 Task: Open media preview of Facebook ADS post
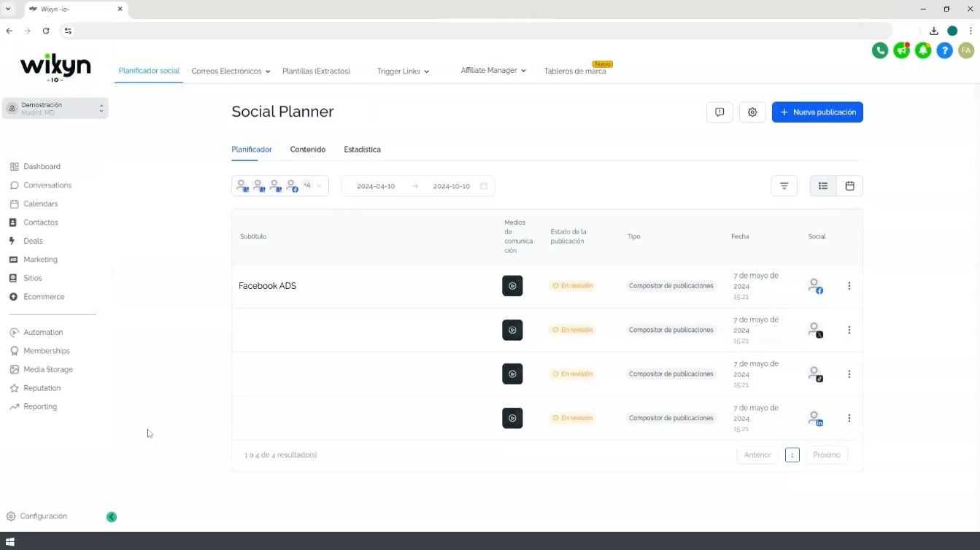[x=512, y=286]
